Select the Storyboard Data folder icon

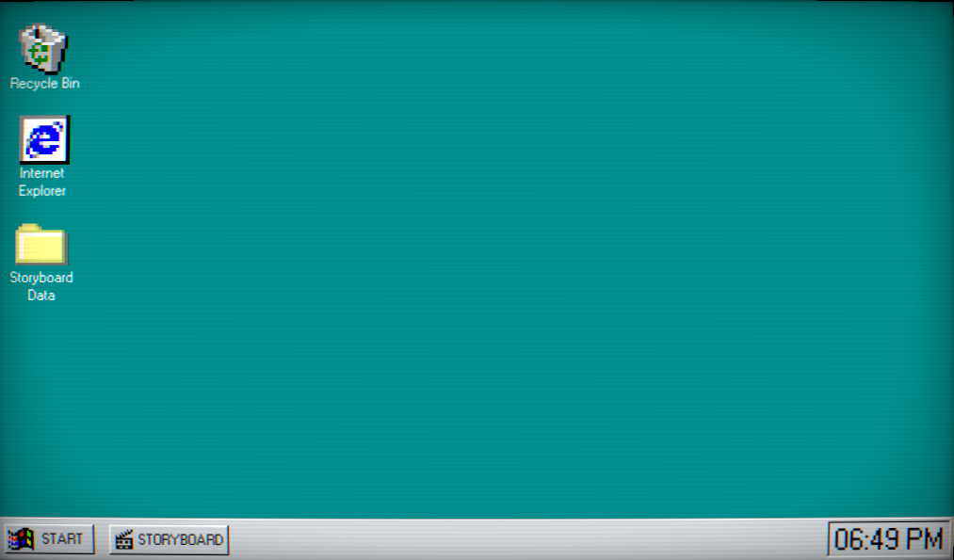(41, 246)
